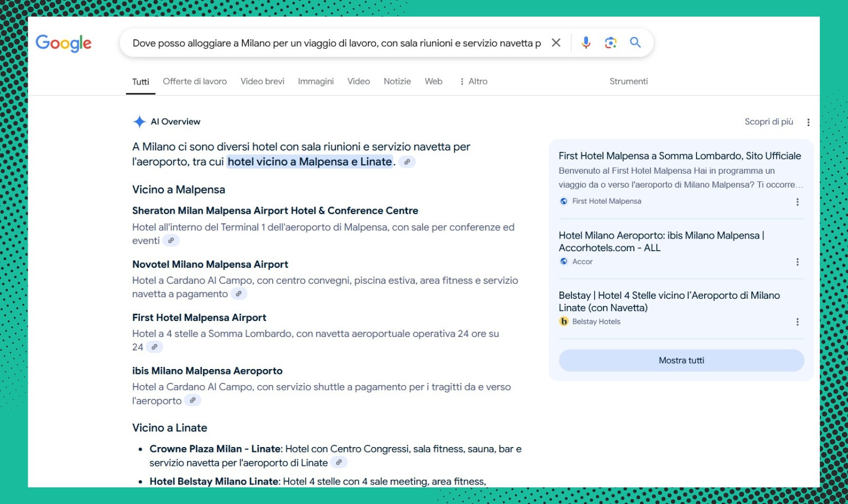Start voice search with microphone icon
Image resolution: width=848 pixels, height=504 pixels.
click(586, 43)
